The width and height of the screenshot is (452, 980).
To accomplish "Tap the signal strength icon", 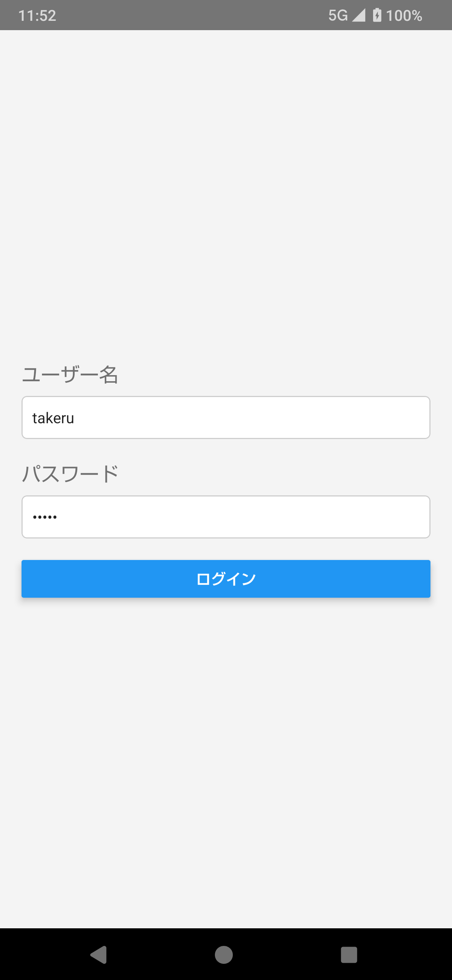I will (359, 15).
